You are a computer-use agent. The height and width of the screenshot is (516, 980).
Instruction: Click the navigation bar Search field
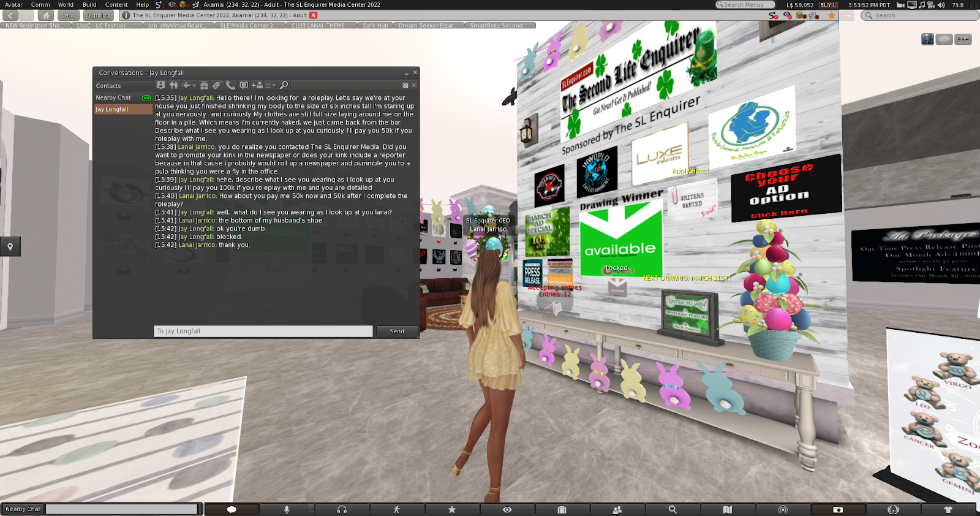(919, 15)
